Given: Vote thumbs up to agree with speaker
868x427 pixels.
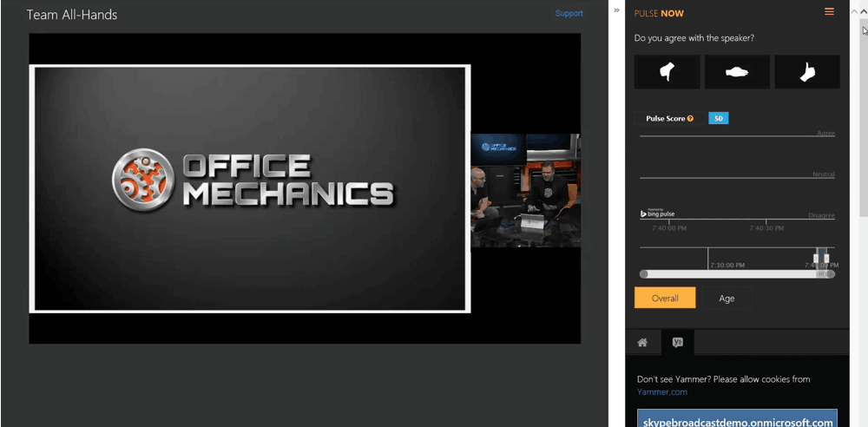Looking at the screenshot, I should pyautogui.click(x=807, y=73).
